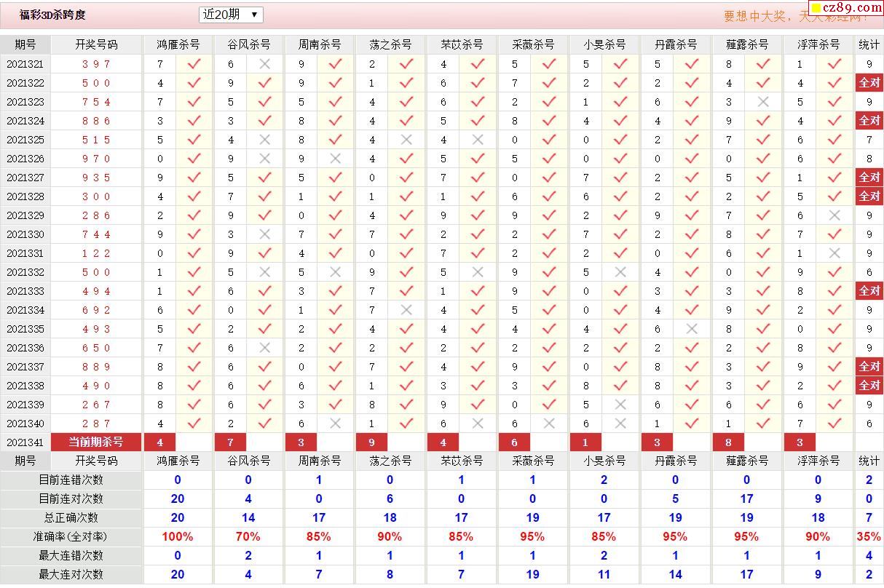
Task: Open the 近20期 period range dropdown
Action: click(x=231, y=15)
